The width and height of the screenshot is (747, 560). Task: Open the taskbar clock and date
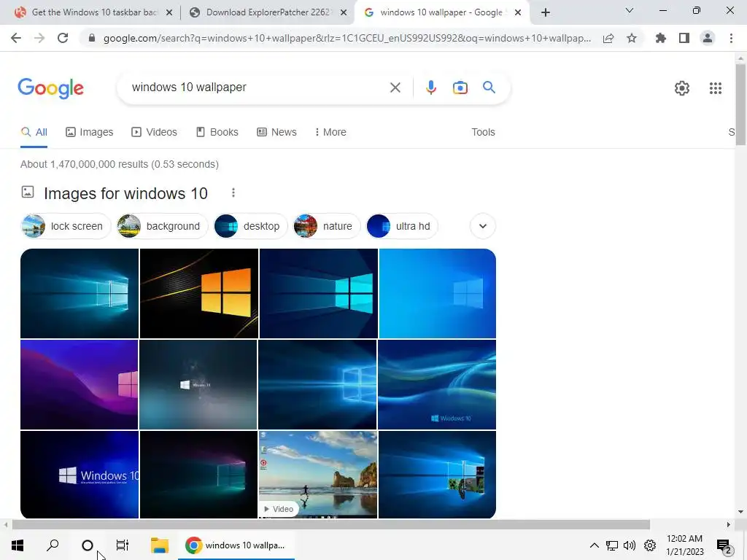pos(684,545)
